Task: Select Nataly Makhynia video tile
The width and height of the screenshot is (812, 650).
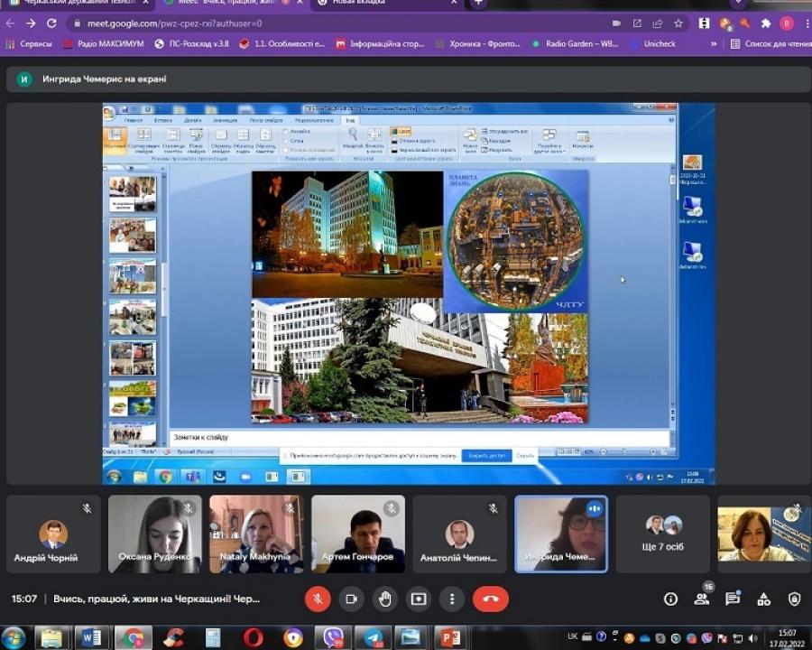Action: pos(256,534)
